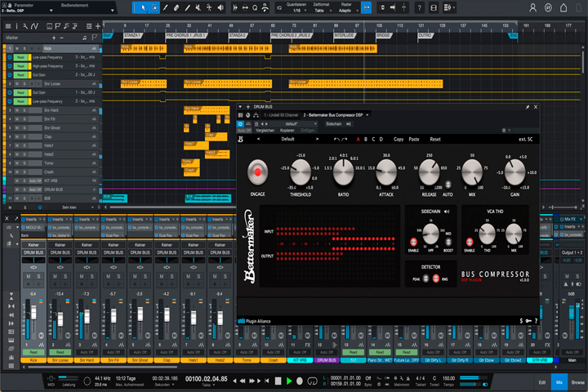Toggle the Loop transport button
The height and width of the screenshot is (392, 588).
pos(312,381)
